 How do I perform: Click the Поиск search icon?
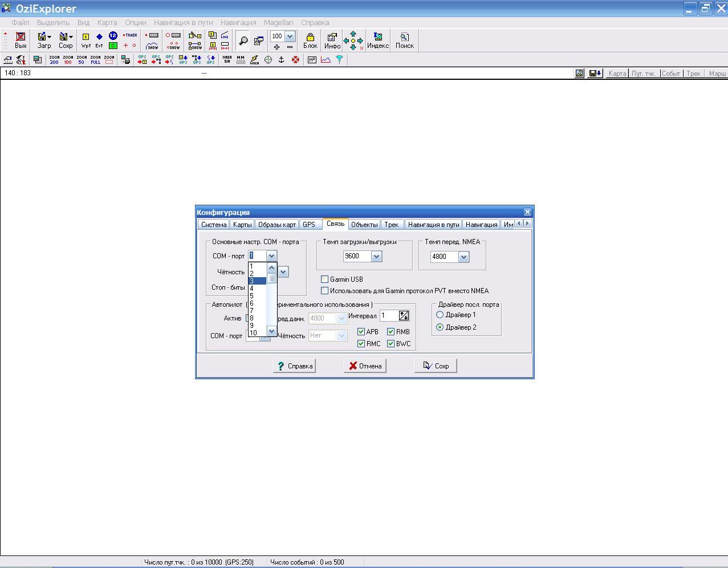[x=405, y=40]
